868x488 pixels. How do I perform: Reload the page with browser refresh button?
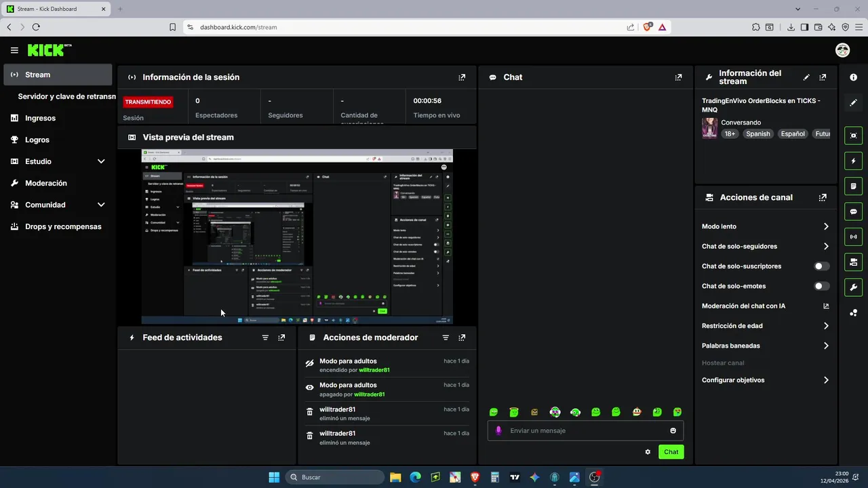(36, 27)
